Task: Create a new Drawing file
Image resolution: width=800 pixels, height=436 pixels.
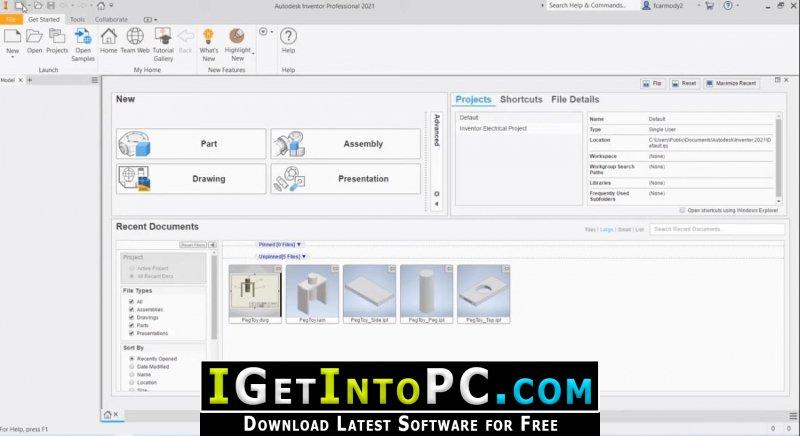Action: point(191,178)
